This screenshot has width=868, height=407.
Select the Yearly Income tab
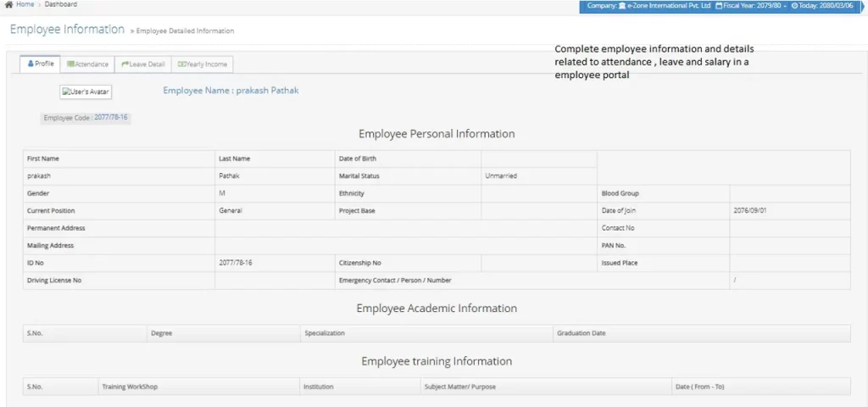point(203,64)
